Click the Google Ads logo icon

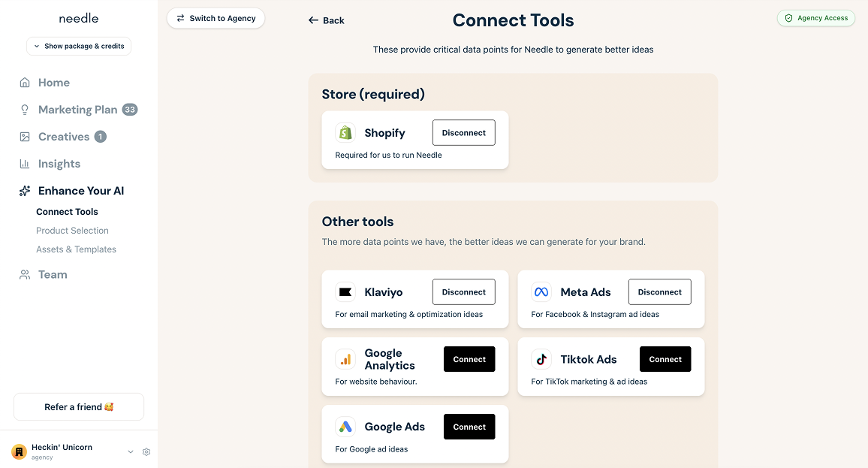(x=345, y=427)
